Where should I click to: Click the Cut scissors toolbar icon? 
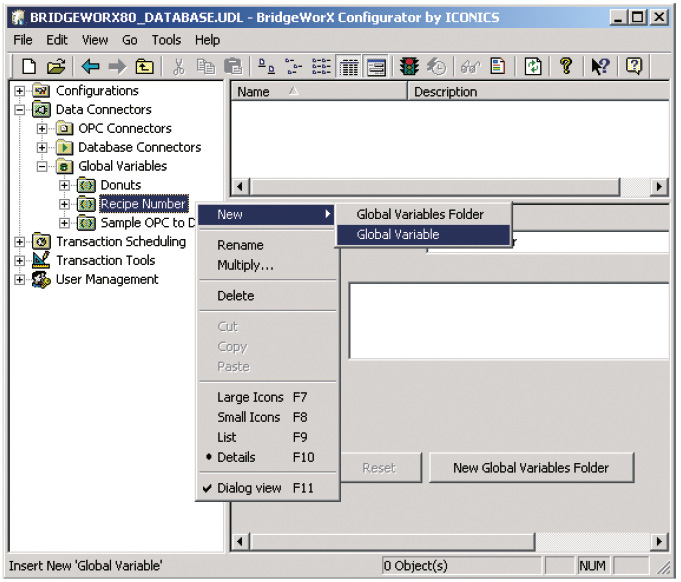pyautogui.click(x=179, y=66)
